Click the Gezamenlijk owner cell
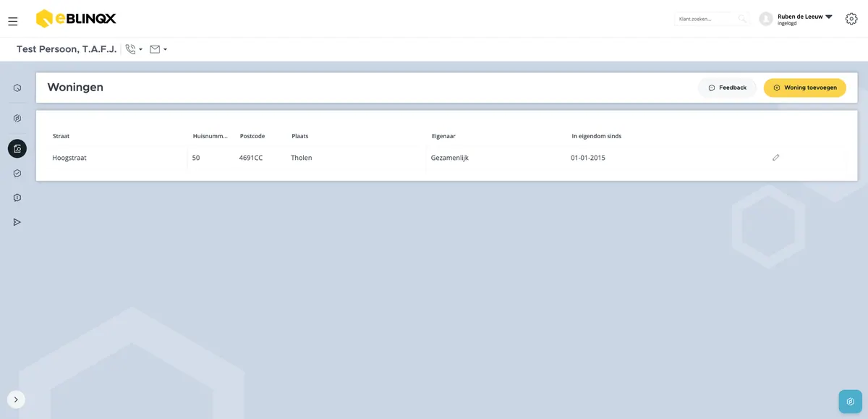Viewport: 868px width, 419px height. pos(450,158)
